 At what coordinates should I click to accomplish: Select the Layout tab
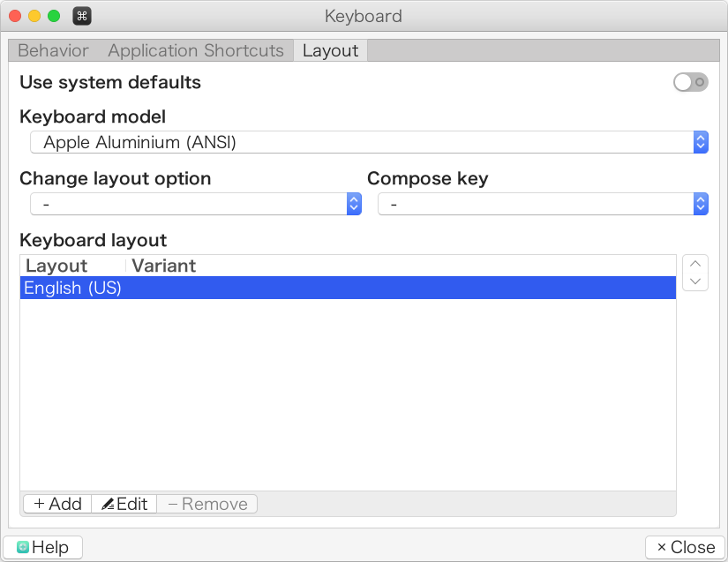point(330,50)
